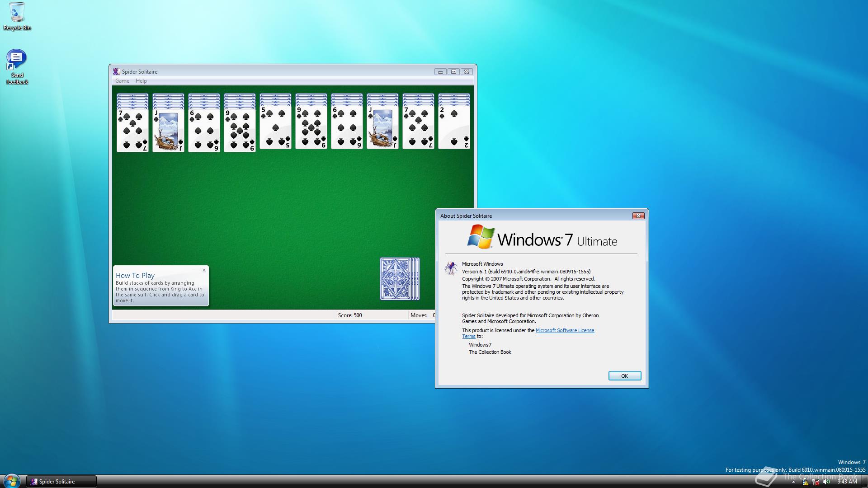Image resolution: width=868 pixels, height=488 pixels.
Task: Click the Version 6.1 build text
Action: point(526,272)
